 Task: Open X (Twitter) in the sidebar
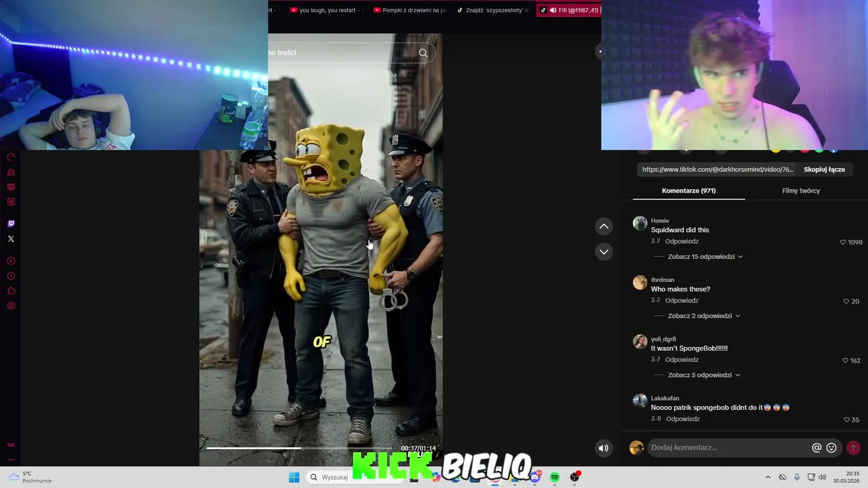tap(11, 239)
